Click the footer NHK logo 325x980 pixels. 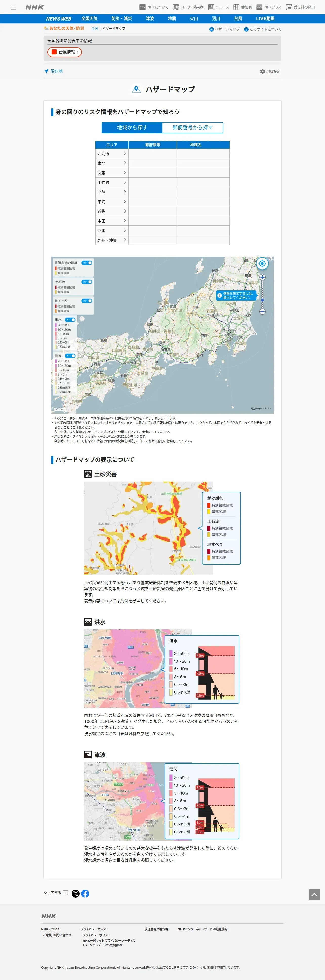tap(49, 916)
